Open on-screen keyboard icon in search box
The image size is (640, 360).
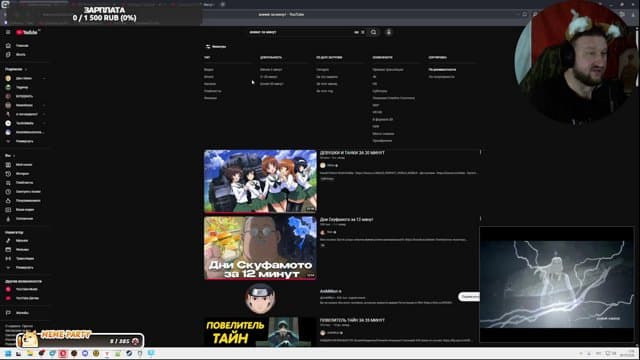click(x=356, y=32)
